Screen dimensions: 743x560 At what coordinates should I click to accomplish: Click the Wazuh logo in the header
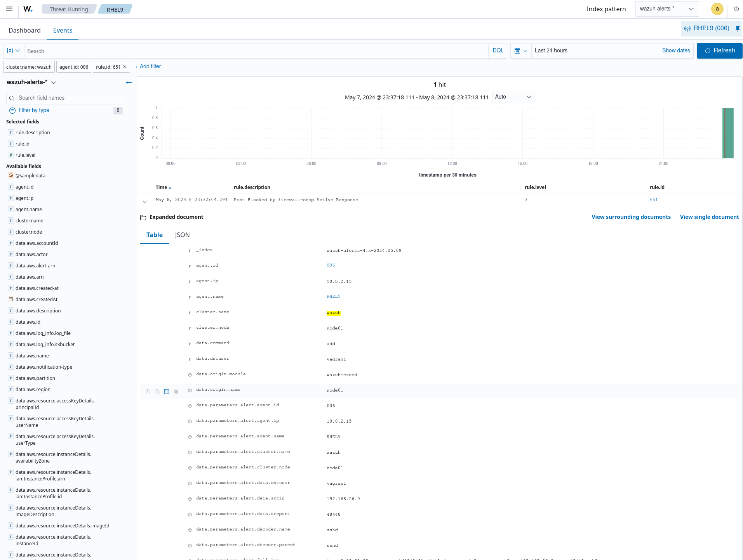click(27, 9)
